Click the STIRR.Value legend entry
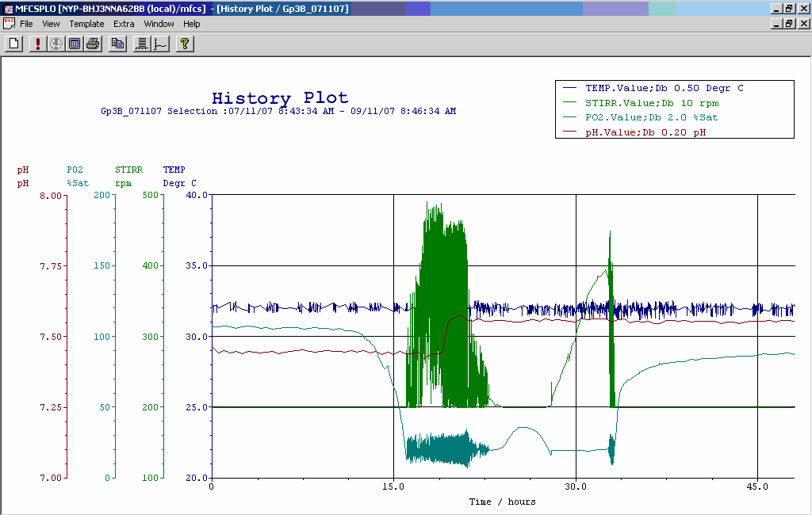Screen dimensions: 812x515 [652, 103]
